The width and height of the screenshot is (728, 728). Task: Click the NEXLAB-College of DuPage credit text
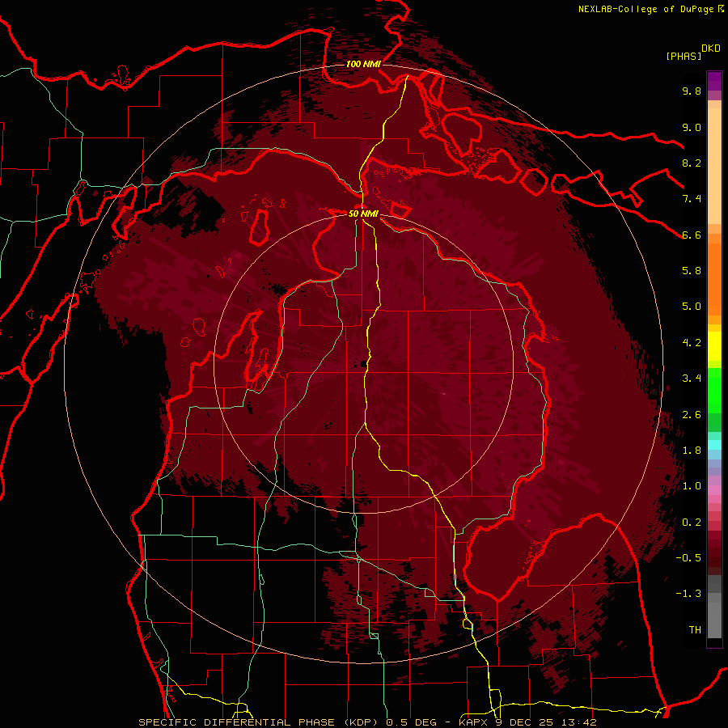tap(645, 9)
